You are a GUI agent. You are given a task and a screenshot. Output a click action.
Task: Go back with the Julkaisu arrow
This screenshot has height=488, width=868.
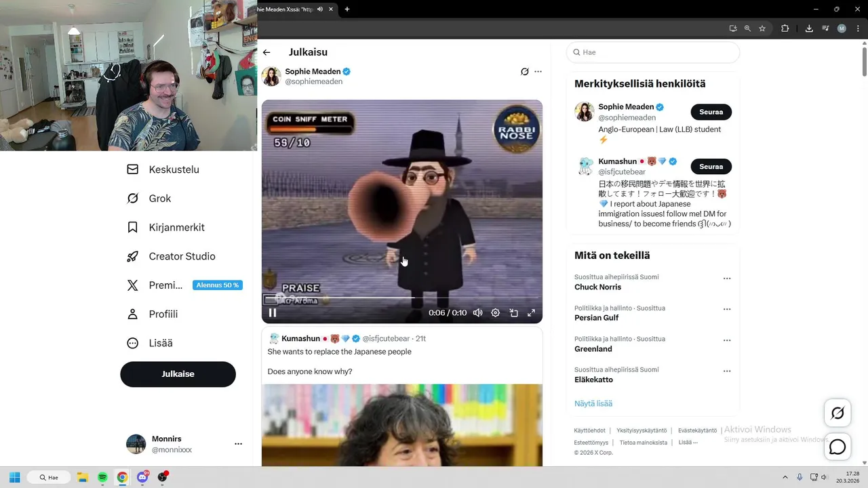pos(267,52)
